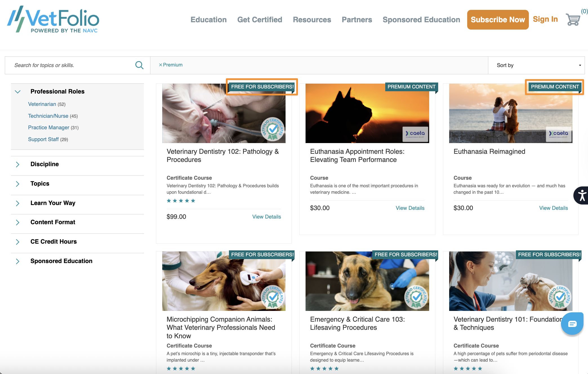Expand the Discipline filter section
The width and height of the screenshot is (588, 374).
18,164
